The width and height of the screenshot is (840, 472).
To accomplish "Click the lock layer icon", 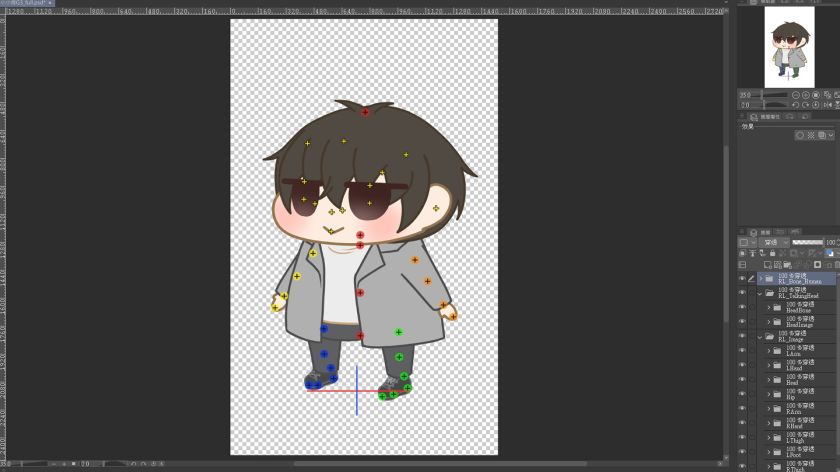I will point(772,253).
